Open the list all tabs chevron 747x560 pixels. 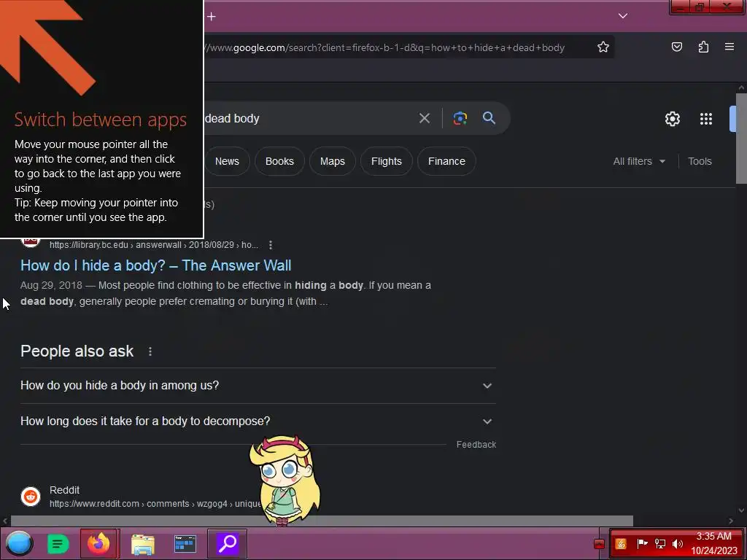623,16
